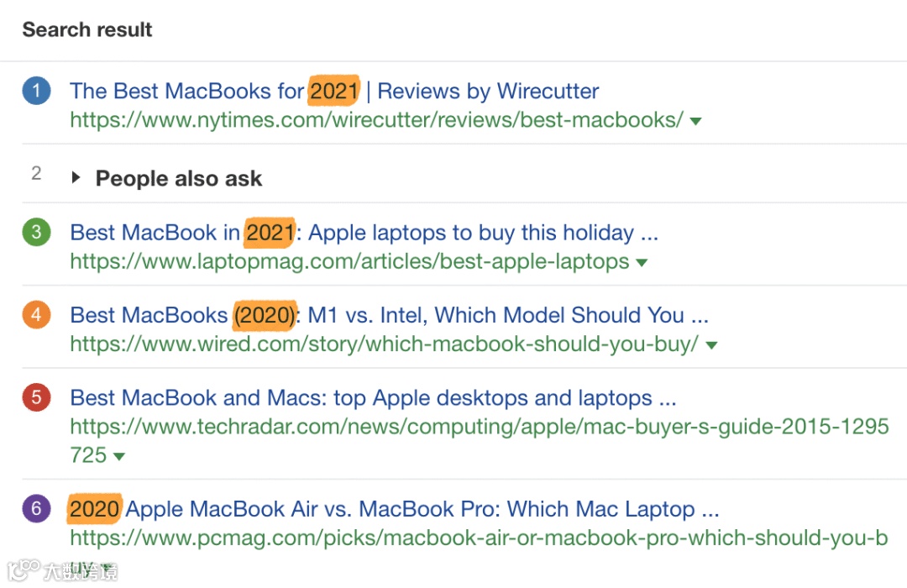Image resolution: width=907 pixels, height=588 pixels.
Task: Click the wired.com which-macbook-should-you-buy URL
Action: pyautogui.click(x=384, y=344)
